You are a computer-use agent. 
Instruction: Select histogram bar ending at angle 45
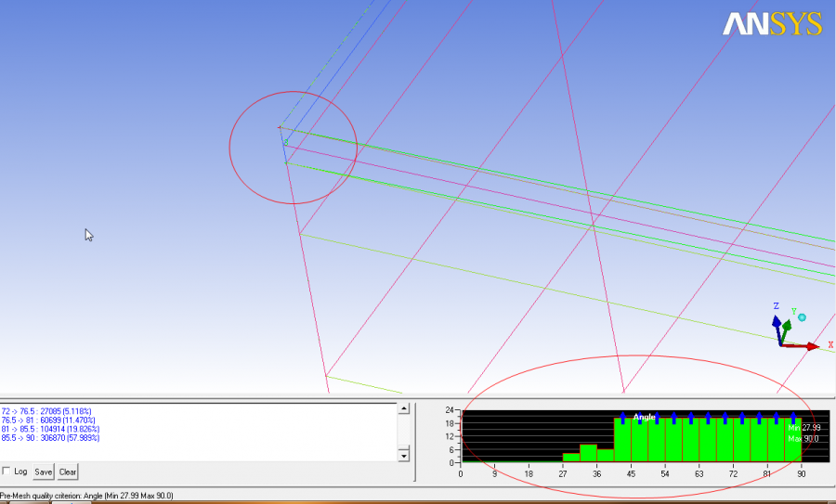(622, 440)
